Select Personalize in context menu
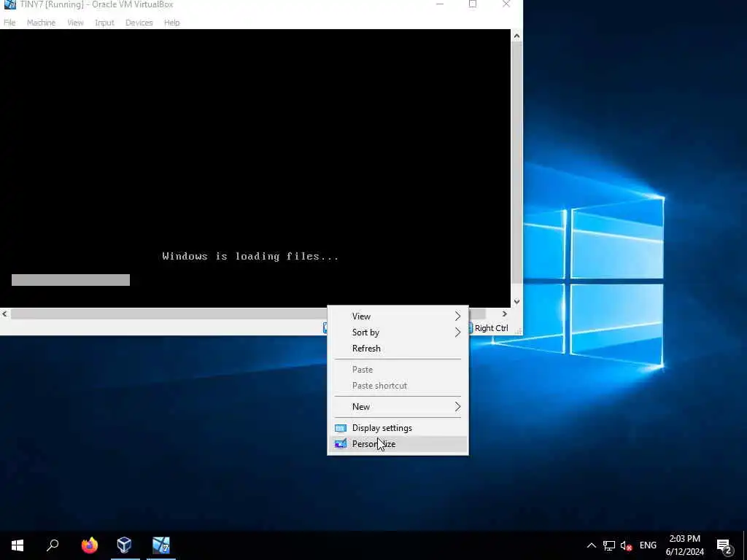The height and width of the screenshot is (560, 747). point(398,444)
